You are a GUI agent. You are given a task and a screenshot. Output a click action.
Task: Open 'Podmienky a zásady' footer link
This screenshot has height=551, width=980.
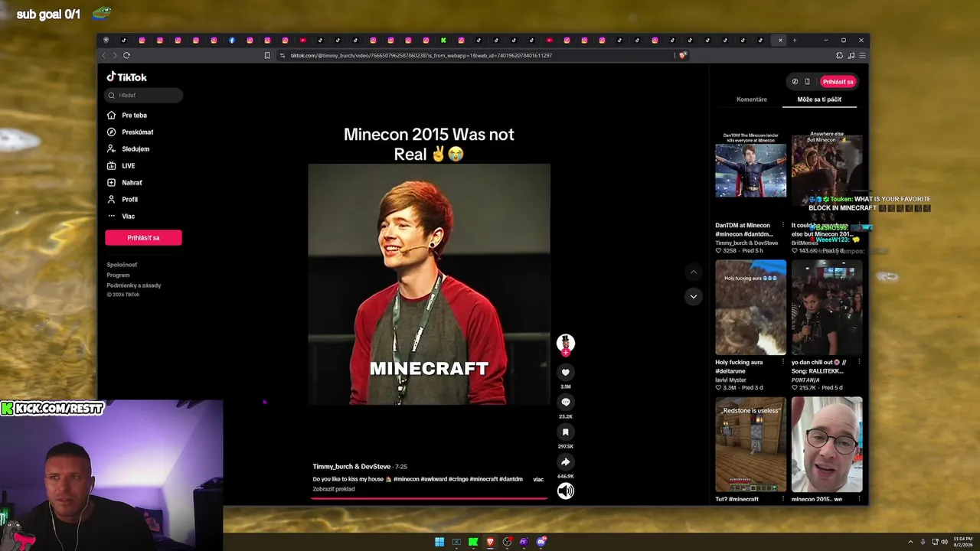pyautogui.click(x=134, y=285)
